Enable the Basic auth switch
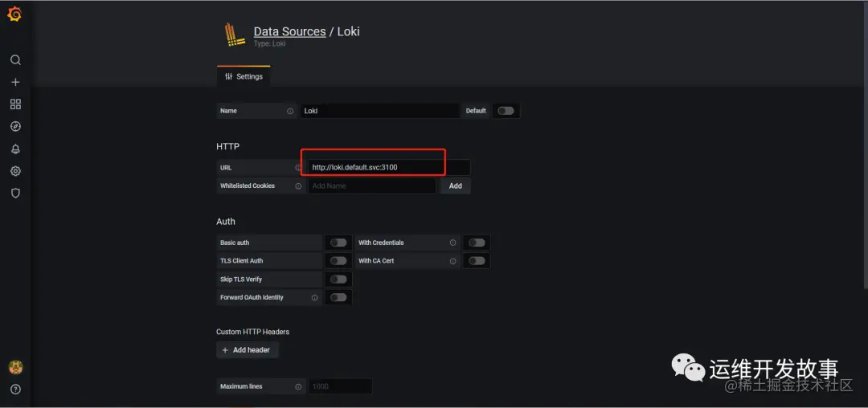Viewport: 868px width, 408px height. pyautogui.click(x=338, y=243)
